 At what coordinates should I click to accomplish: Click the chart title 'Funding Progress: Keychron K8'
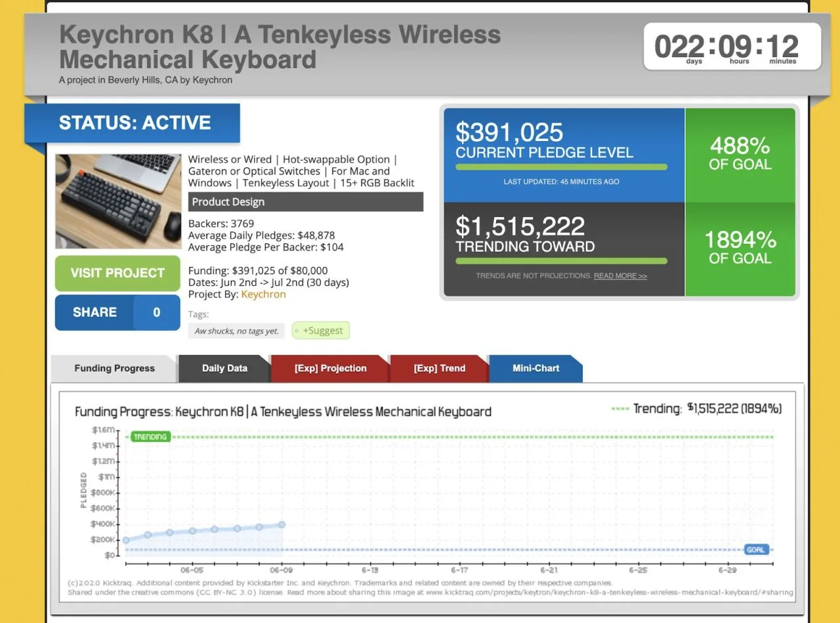(x=283, y=412)
